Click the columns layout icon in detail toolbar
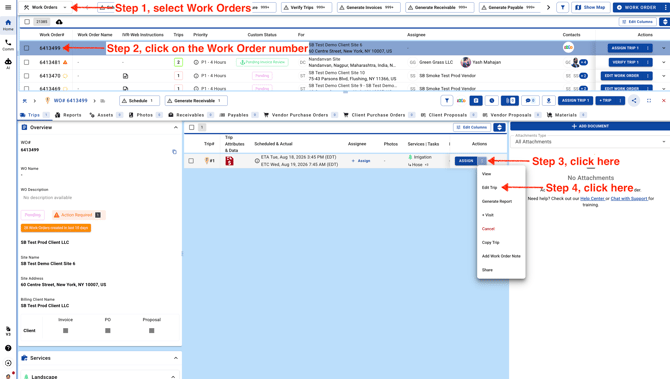Image resolution: width=670 pixels, height=379 pixels. click(510, 101)
